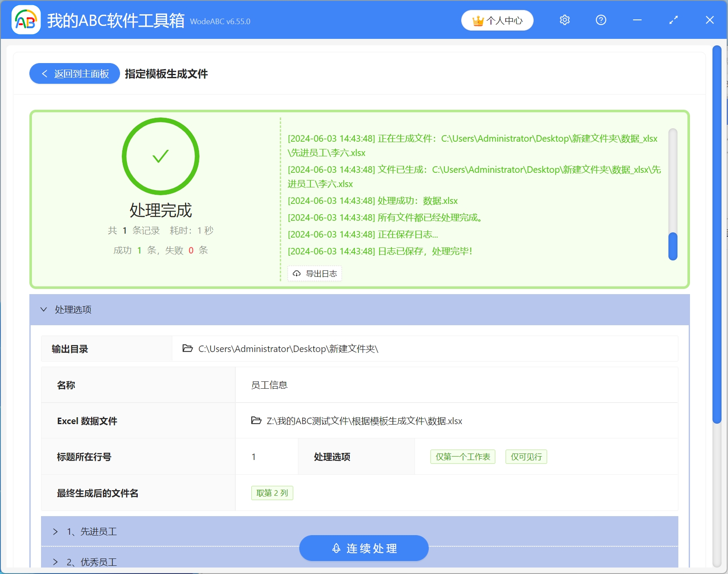Screen dimensions: 728x574
Task: Open the help question mark icon
Action: pyautogui.click(x=601, y=20)
